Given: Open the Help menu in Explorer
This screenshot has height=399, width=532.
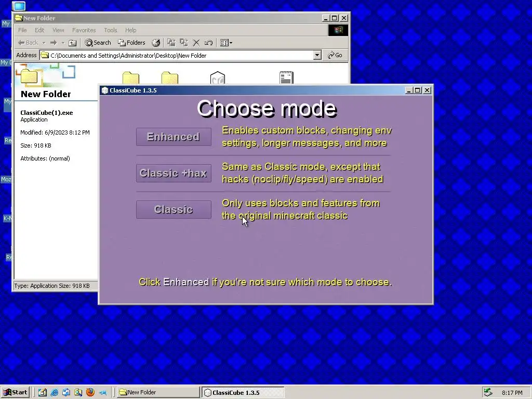Looking at the screenshot, I should point(130,30).
